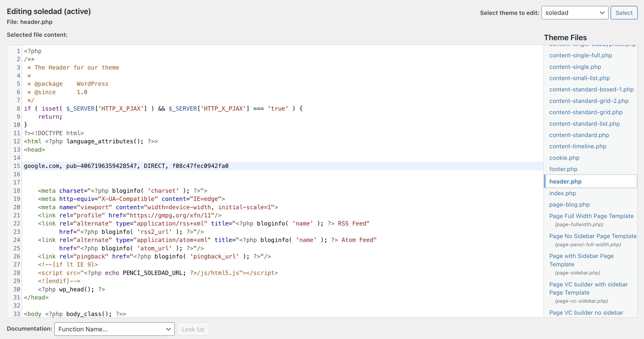Open the Function Name documentation dropdown
Screen dimensions: 644x339
click(114, 329)
